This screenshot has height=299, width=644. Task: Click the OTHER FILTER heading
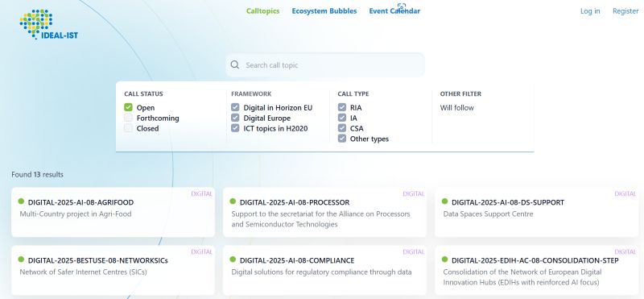[460, 93]
